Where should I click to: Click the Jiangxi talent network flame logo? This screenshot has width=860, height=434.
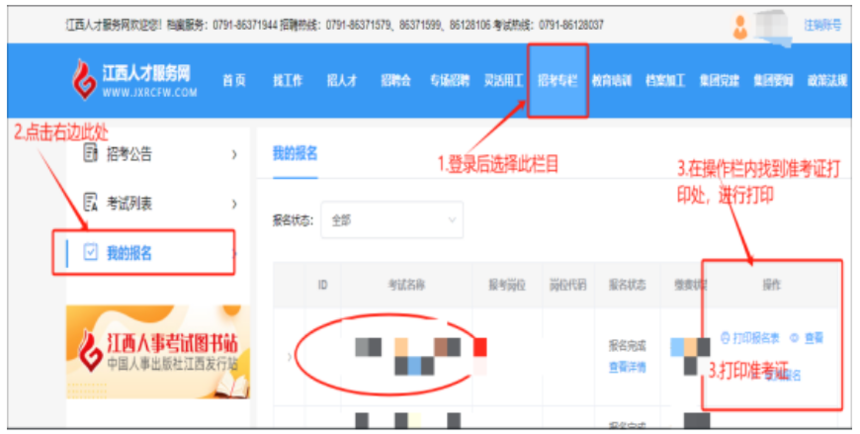84,79
